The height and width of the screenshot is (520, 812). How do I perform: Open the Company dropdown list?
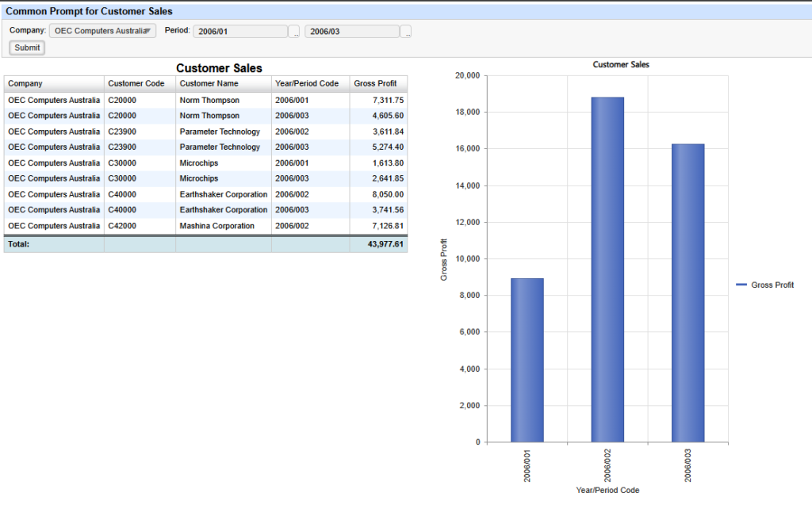pyautogui.click(x=102, y=31)
